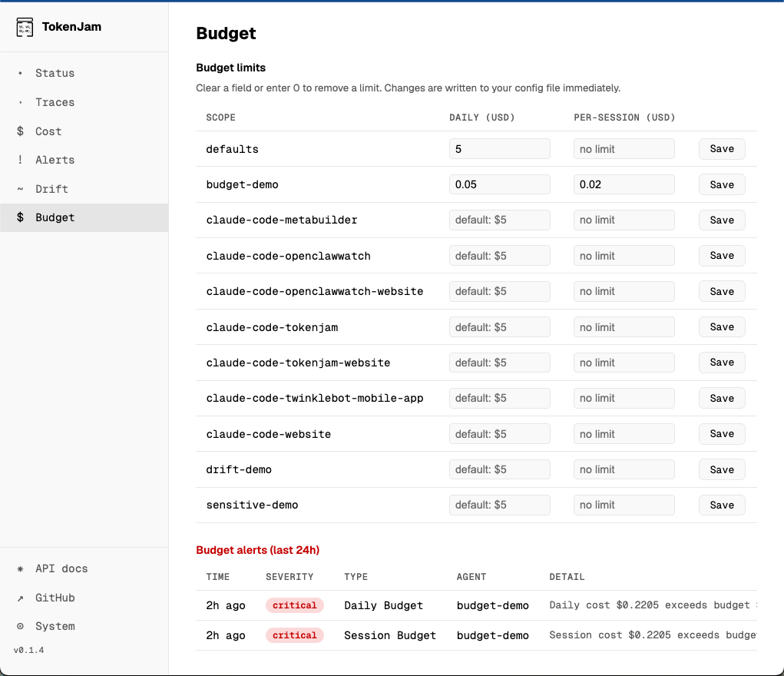
Task: Click the Session Budget alert type
Action: click(x=390, y=635)
